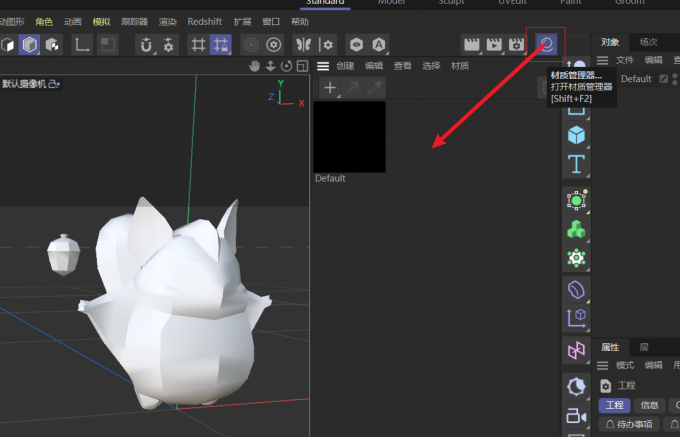The height and width of the screenshot is (437, 680).
Task: Open the 帮助 menu
Action: (x=300, y=22)
